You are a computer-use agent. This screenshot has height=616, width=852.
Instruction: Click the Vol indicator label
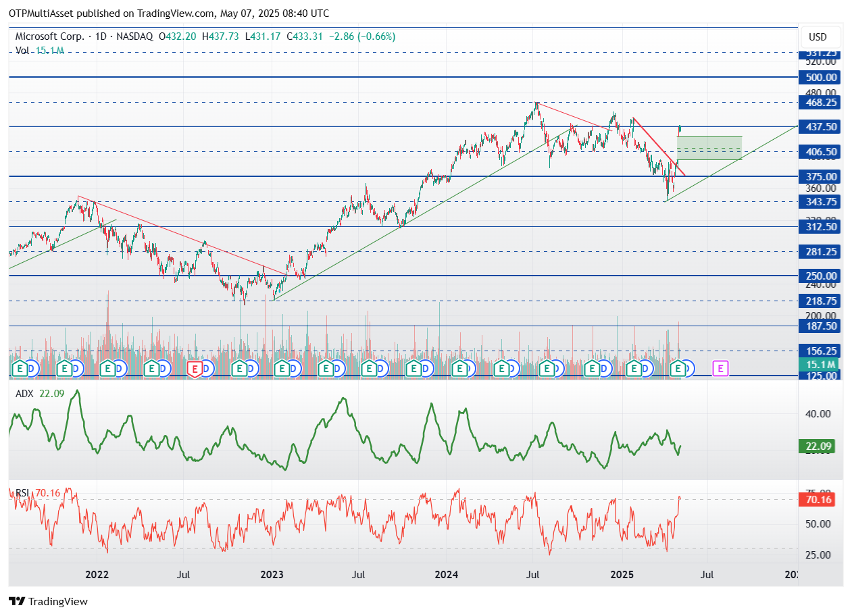click(x=22, y=50)
